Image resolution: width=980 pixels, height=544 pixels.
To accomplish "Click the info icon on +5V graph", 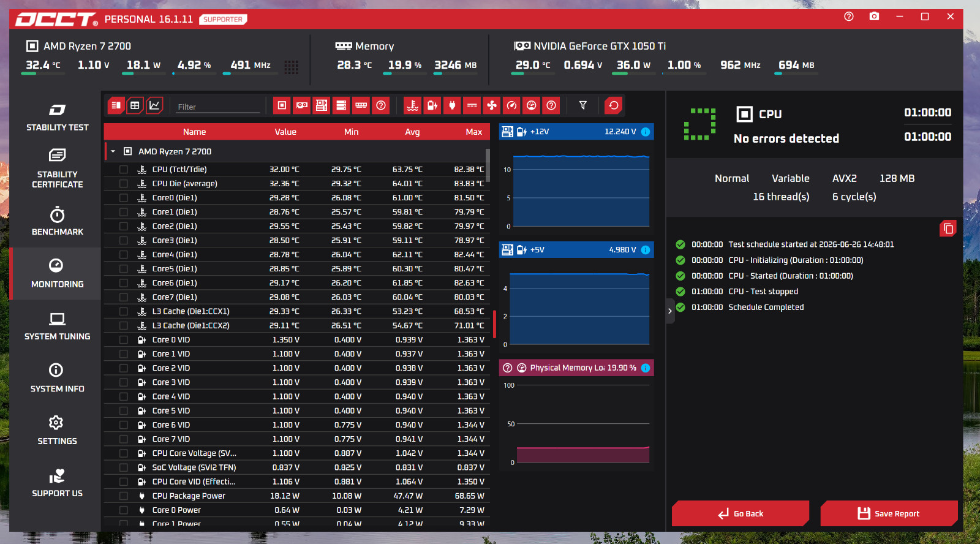I will coord(646,250).
